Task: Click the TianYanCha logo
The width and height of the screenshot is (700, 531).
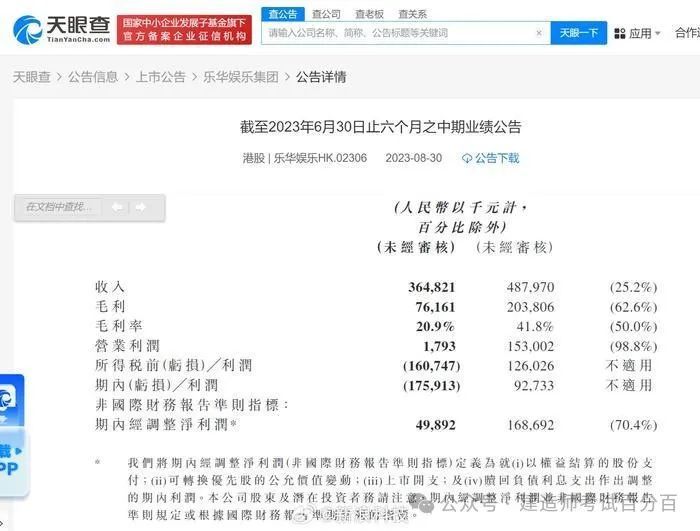Action: pyautogui.click(x=62, y=29)
